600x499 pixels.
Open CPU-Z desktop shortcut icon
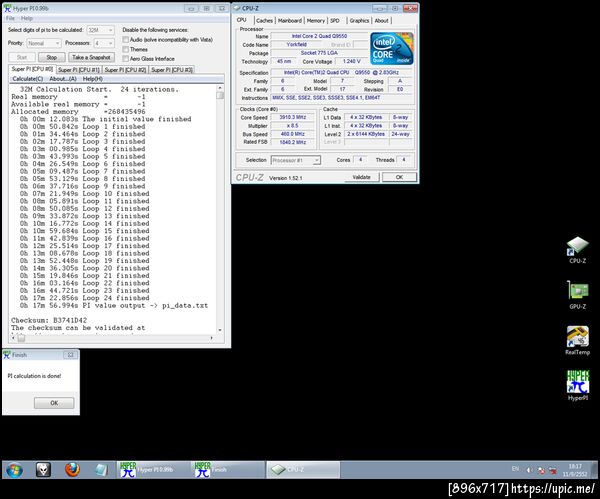[x=577, y=250]
